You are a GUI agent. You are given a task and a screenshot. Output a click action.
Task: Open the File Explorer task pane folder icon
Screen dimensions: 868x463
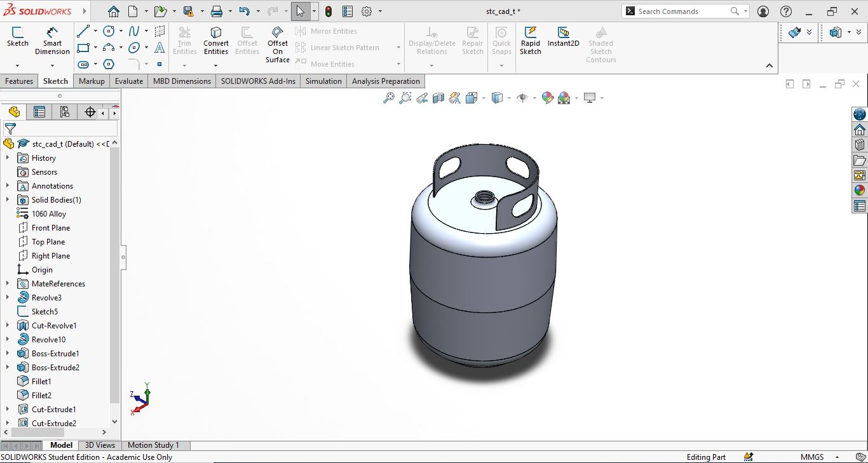click(860, 160)
